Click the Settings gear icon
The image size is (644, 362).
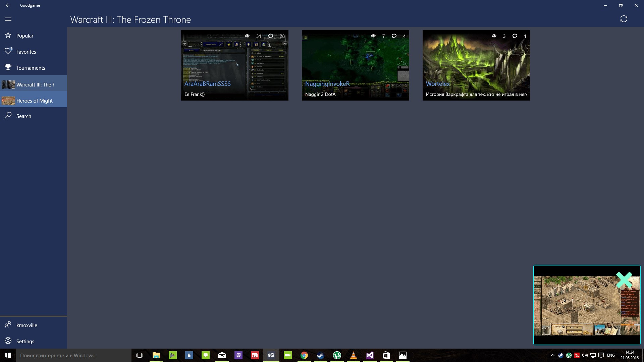[8, 341]
